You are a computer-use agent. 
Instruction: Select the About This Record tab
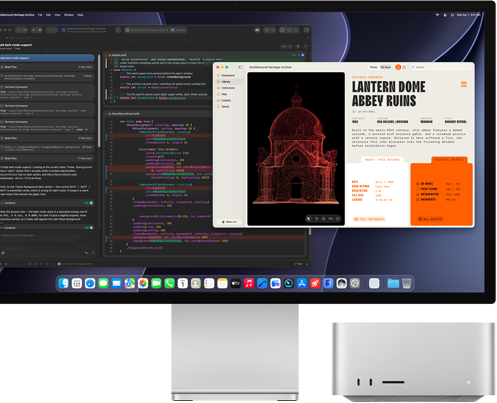pos(382,160)
